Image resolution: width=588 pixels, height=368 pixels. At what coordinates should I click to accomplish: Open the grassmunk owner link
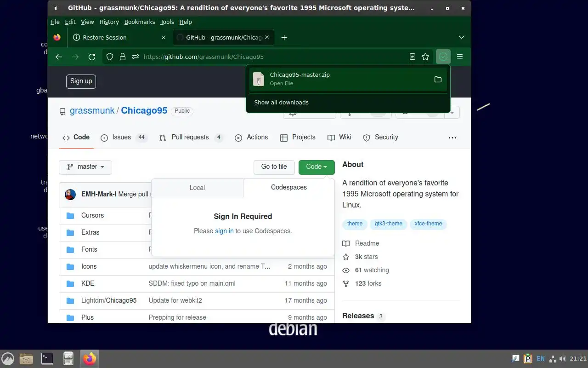pyautogui.click(x=92, y=111)
